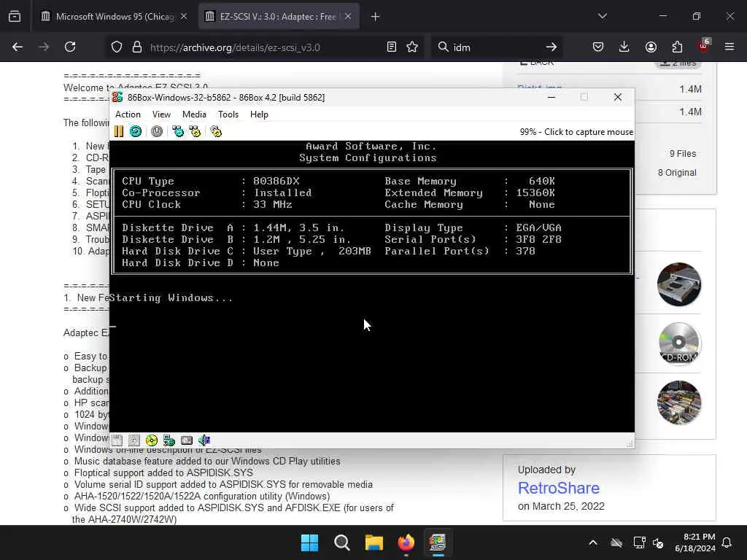Click first floppy drive status bar icon
The height and width of the screenshot is (560, 747).
coord(117,440)
